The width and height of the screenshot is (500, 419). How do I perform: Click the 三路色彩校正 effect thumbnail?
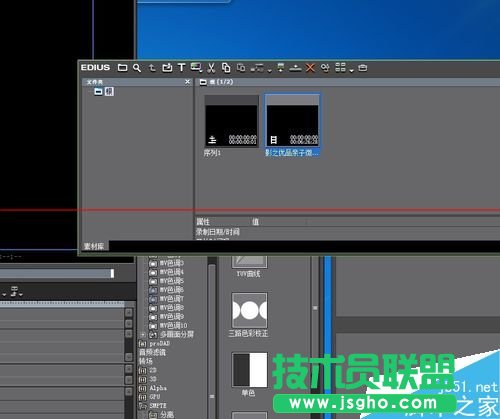tap(249, 310)
